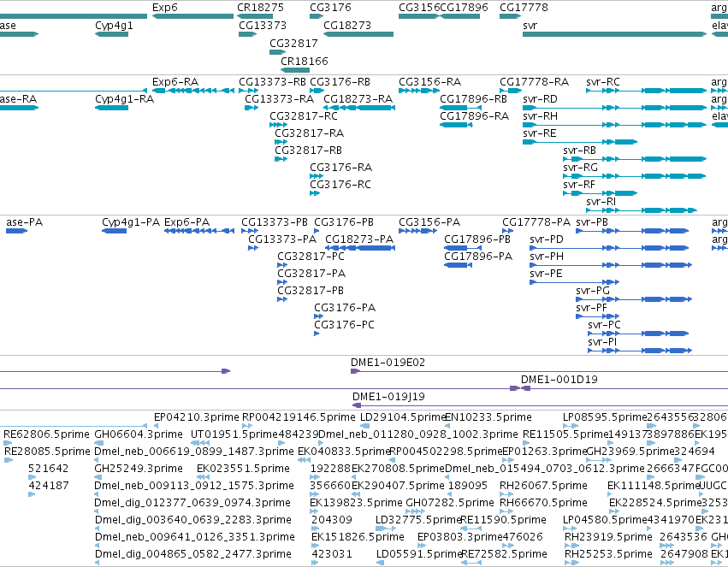Select the Cyp4g1 gene feature bar
The image size is (728, 567).
pyautogui.click(x=111, y=34)
